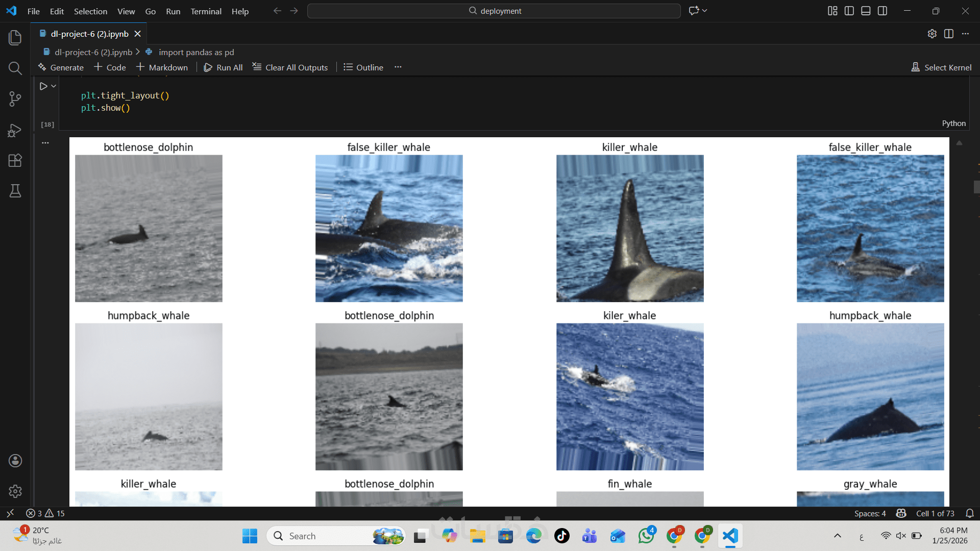Click Run All in notebook toolbar
The width and height of the screenshot is (980, 551).
pyautogui.click(x=223, y=67)
